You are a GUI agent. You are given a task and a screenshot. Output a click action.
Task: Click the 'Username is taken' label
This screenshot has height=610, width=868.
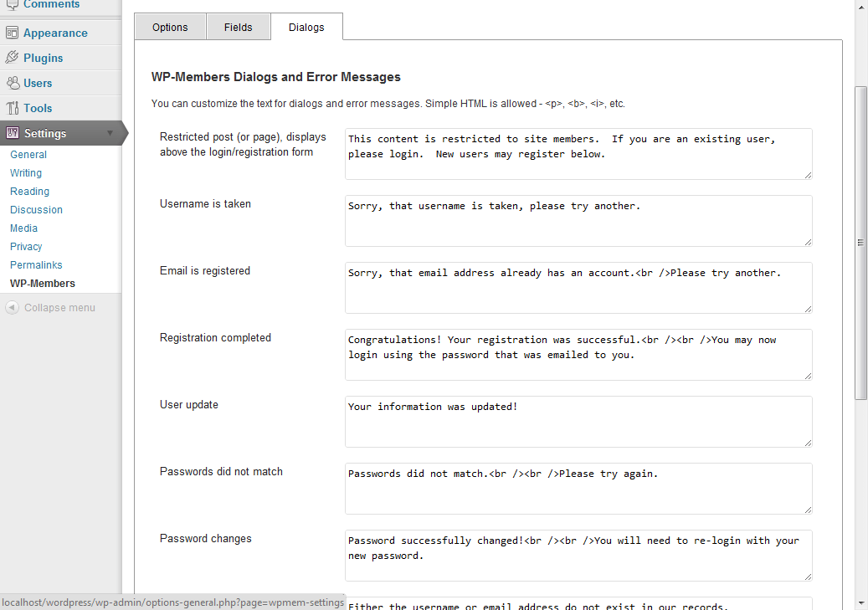205,203
